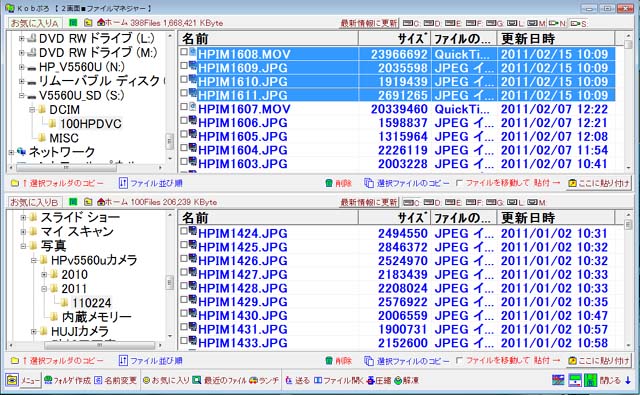Screen dimensions: 640x395
Task: Check the box for HPIM1604.JPG
Action: [184, 147]
